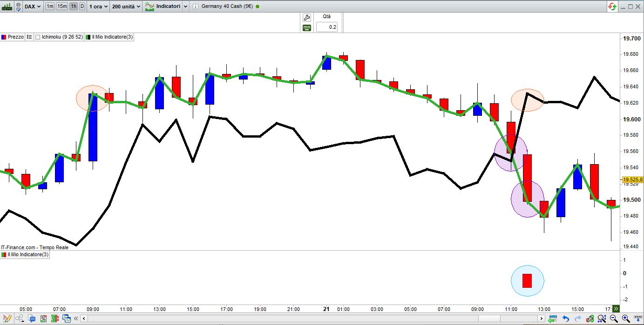This screenshot has width=644, height=325.
Task: Click the blue undo arrow
Action: click(566, 318)
